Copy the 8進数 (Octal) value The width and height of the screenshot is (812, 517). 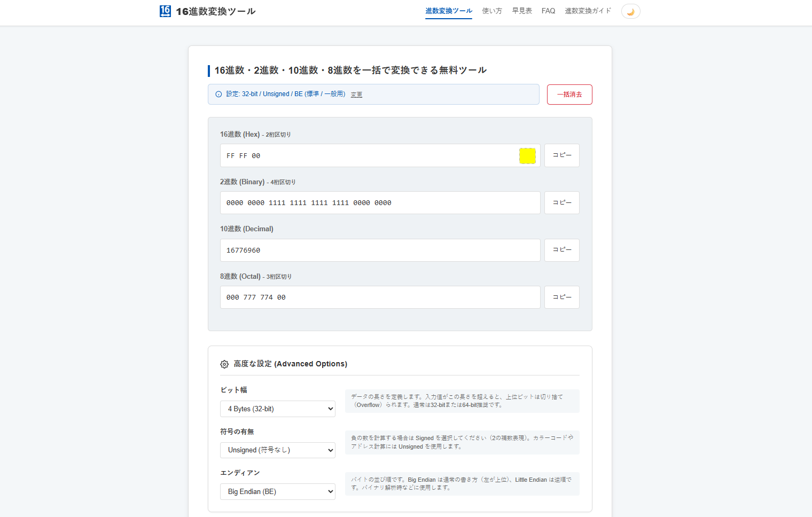561,297
